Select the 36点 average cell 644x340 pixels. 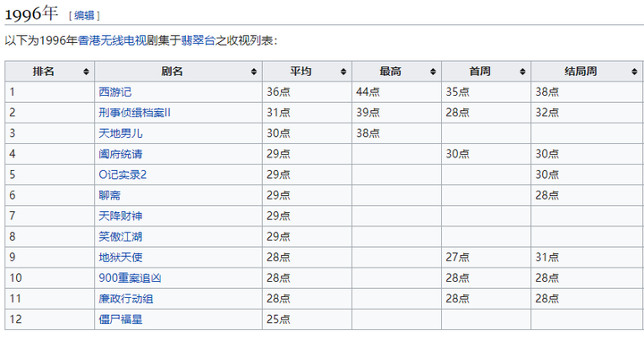307,92
